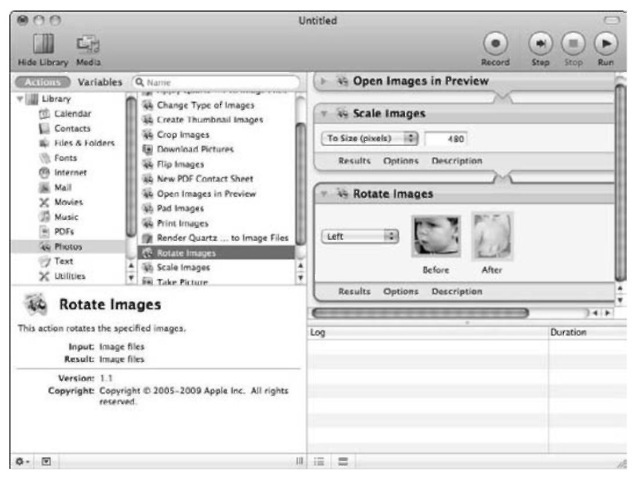Pick the Print Images action
This screenshot has height=477, width=640.
click(175, 223)
